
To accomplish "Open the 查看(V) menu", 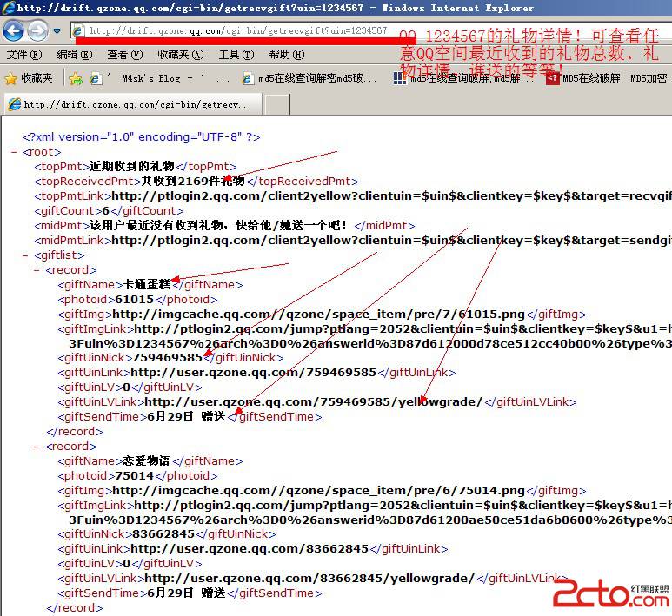I will click(124, 55).
